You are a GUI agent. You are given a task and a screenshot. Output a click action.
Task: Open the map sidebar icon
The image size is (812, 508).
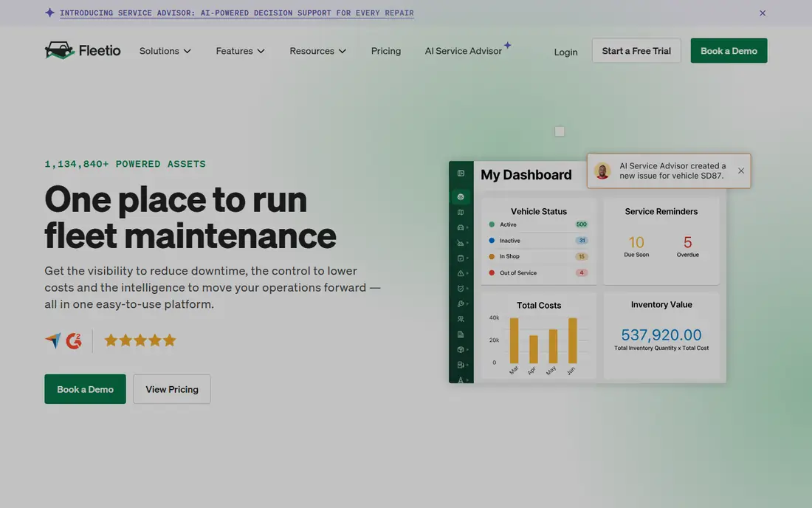click(461, 213)
